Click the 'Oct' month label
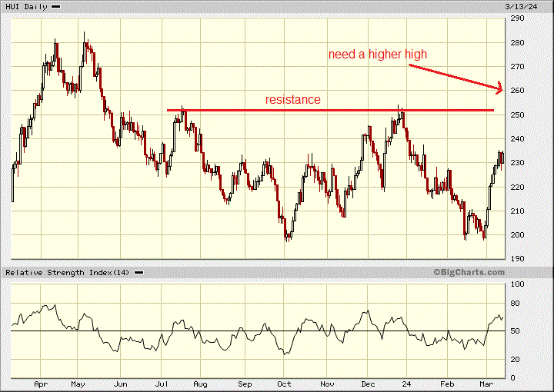The height and width of the screenshot is (392, 554). (x=284, y=384)
